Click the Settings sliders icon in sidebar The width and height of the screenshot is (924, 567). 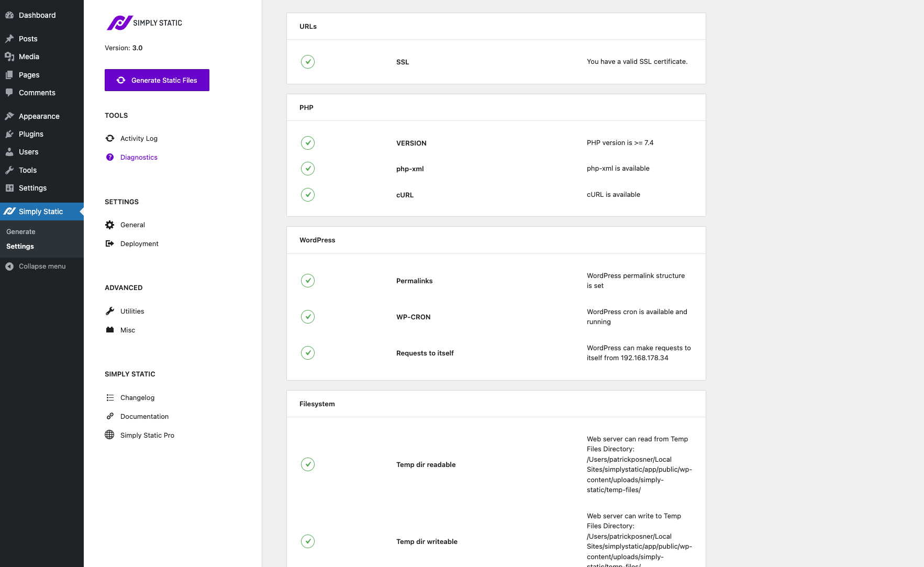pos(9,188)
